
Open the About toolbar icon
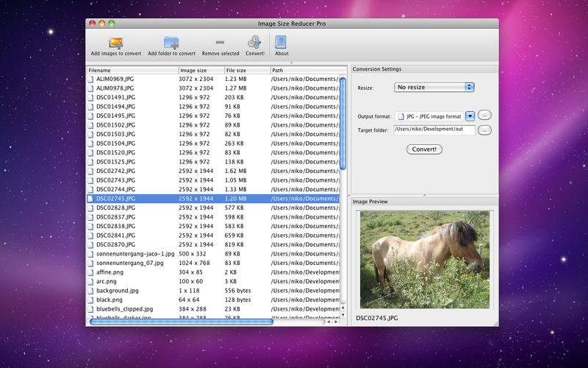[281, 43]
